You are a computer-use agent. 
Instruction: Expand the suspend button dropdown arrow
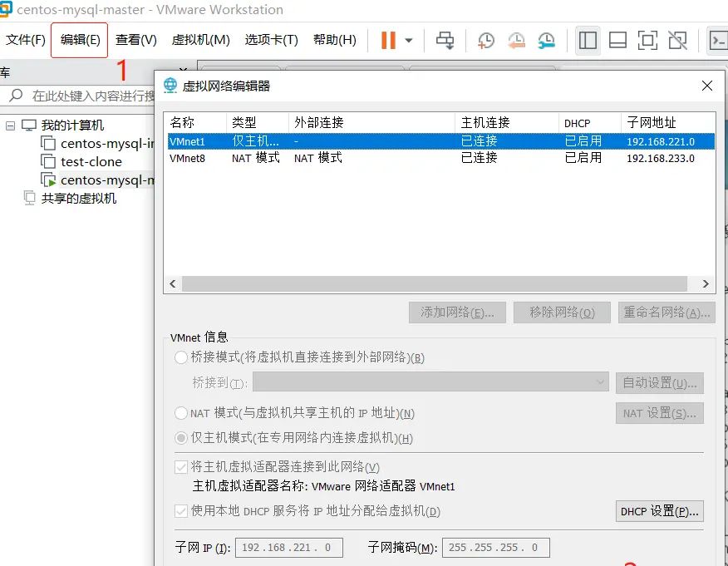(x=406, y=38)
